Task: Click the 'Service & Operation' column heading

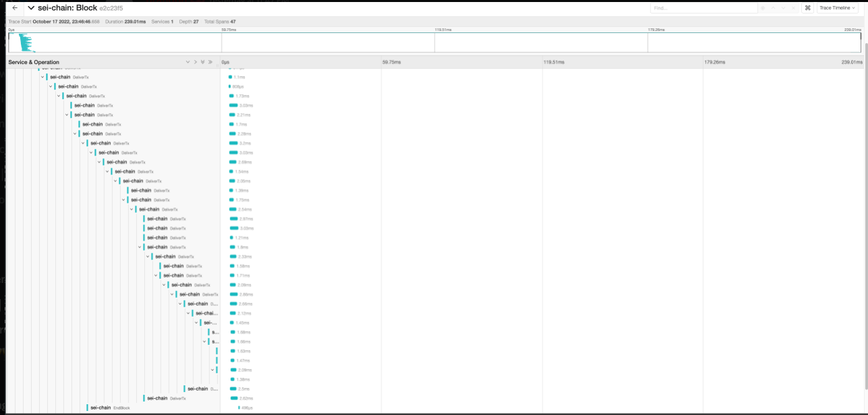Action: click(34, 62)
